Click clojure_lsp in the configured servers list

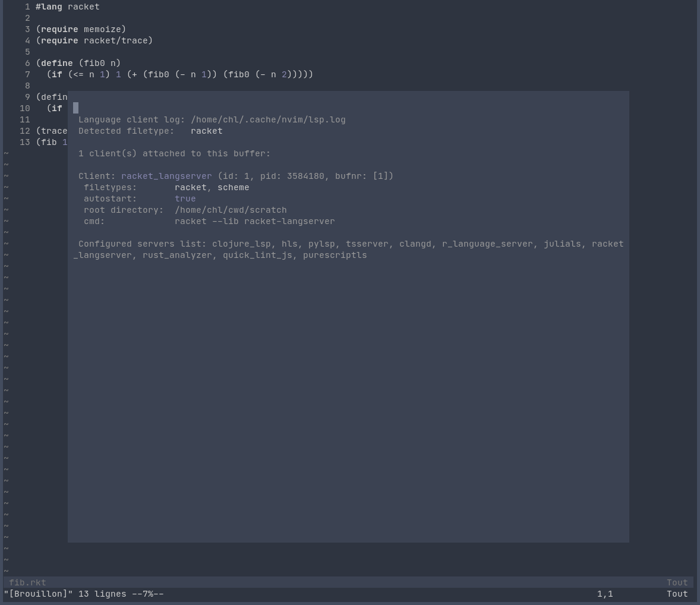(241, 244)
